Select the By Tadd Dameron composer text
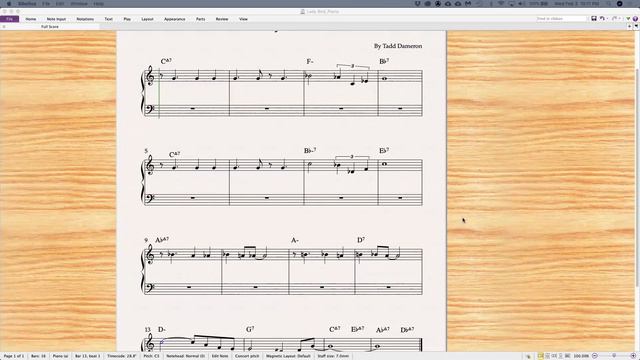The image size is (640, 360). click(398, 46)
